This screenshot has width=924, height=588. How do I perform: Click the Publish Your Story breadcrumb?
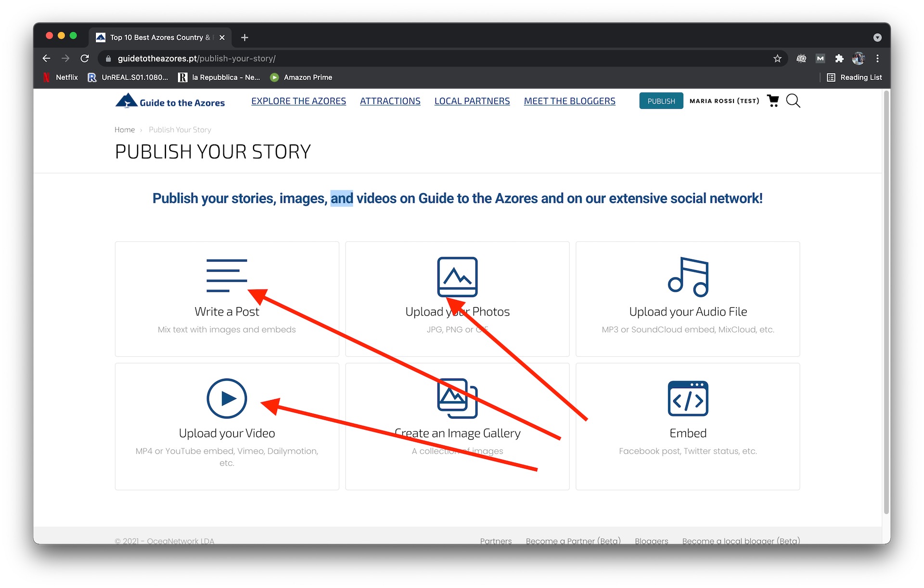coord(180,130)
